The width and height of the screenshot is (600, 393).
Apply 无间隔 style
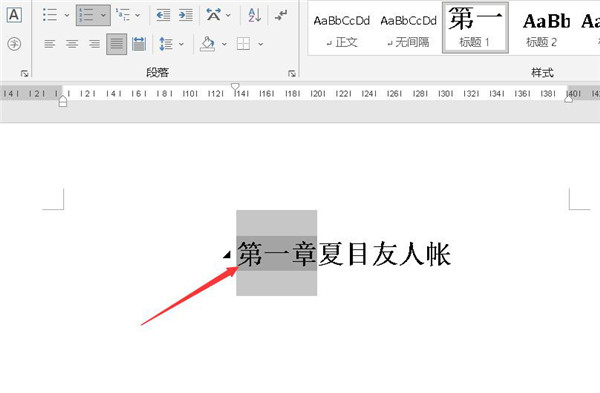(x=408, y=29)
